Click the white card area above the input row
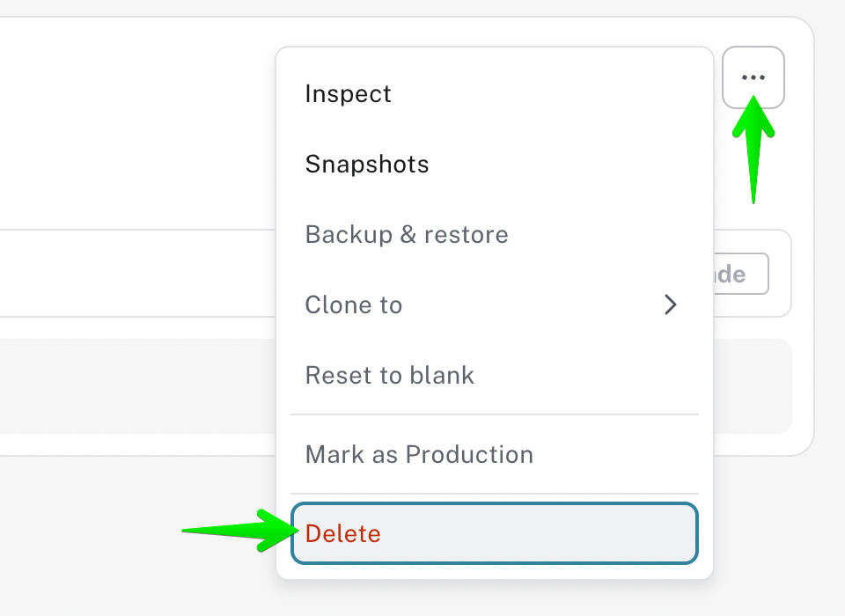The height and width of the screenshot is (616, 845). click(x=132, y=123)
